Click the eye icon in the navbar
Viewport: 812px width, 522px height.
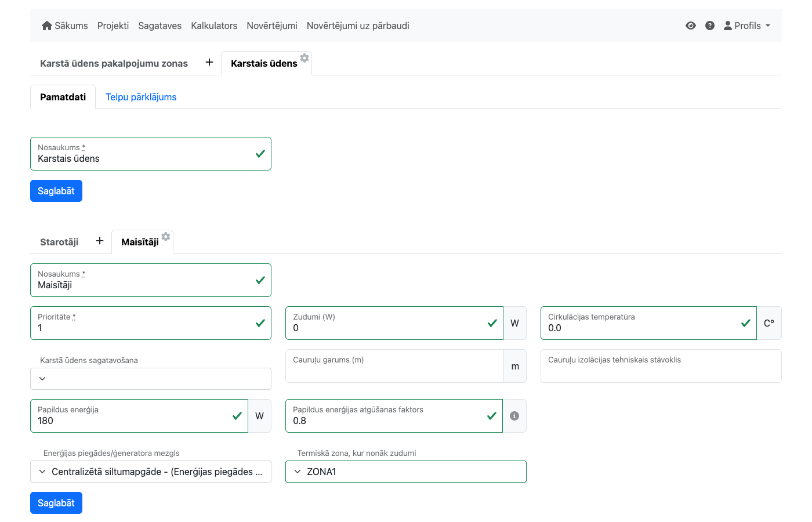690,26
